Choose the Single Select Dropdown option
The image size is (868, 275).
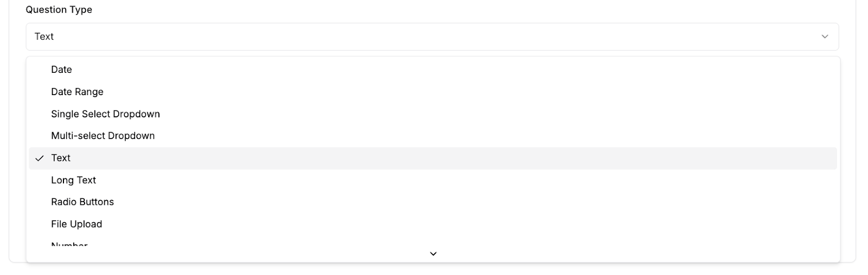click(x=105, y=114)
